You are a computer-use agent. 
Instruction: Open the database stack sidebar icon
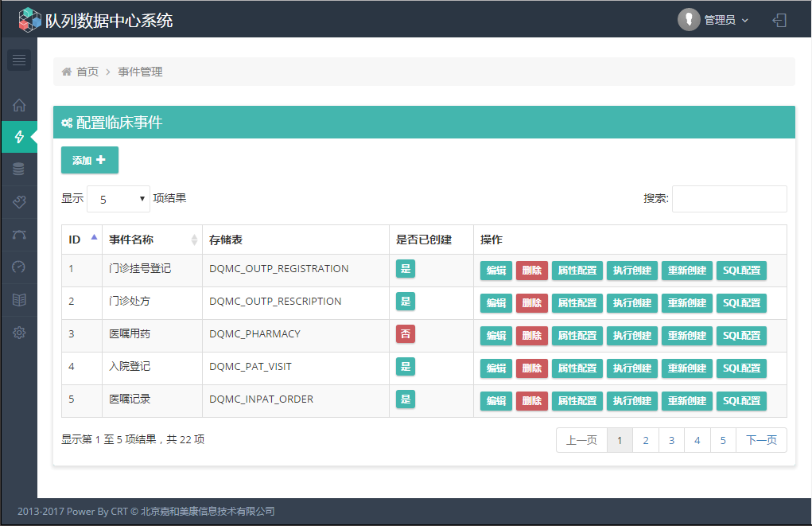[19, 169]
